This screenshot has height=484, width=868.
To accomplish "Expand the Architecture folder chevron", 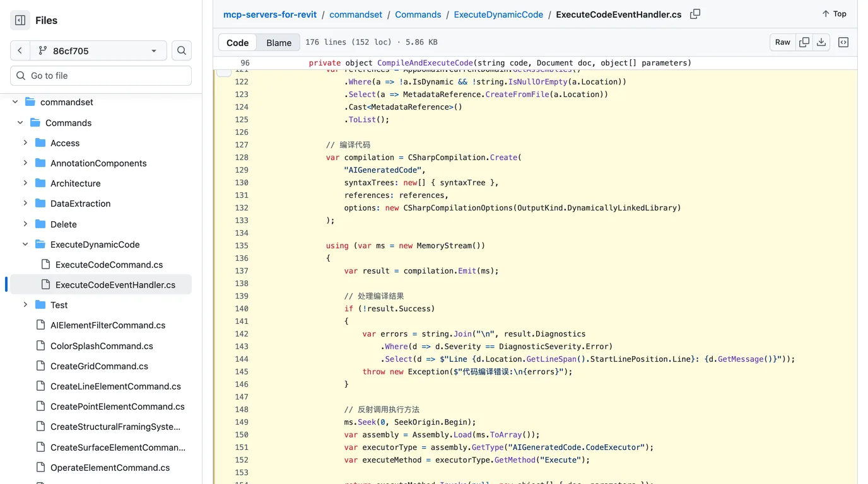I will tap(25, 183).
